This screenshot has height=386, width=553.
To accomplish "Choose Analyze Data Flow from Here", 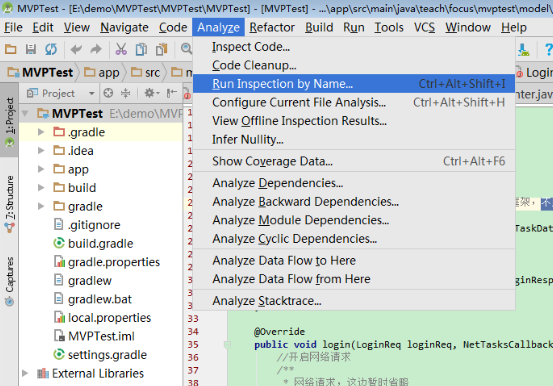I will click(x=354, y=279).
